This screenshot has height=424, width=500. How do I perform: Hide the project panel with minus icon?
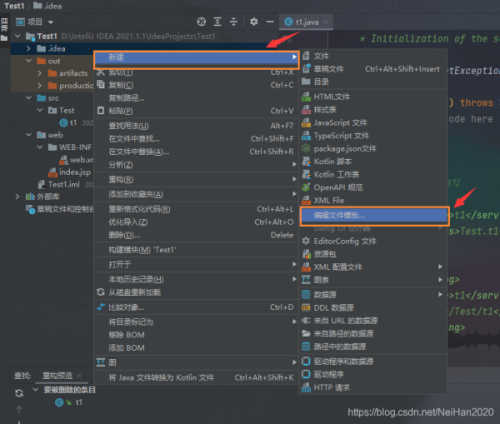(x=270, y=22)
